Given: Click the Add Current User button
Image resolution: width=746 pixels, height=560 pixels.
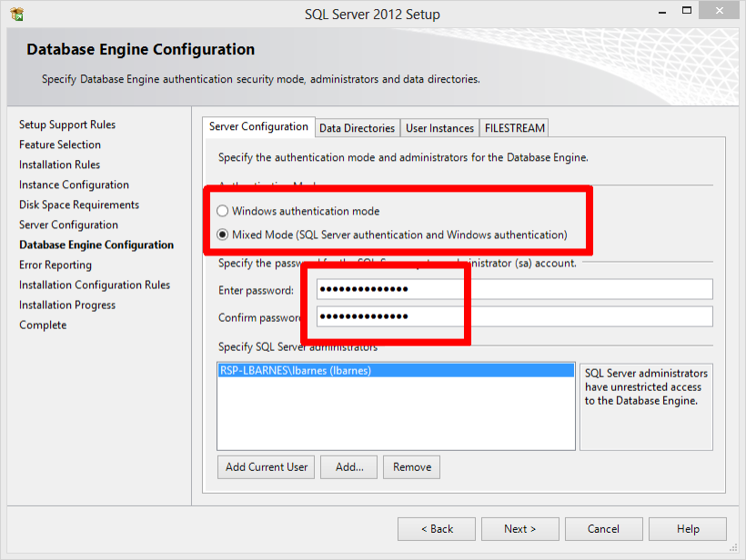Looking at the screenshot, I should tap(267, 467).
